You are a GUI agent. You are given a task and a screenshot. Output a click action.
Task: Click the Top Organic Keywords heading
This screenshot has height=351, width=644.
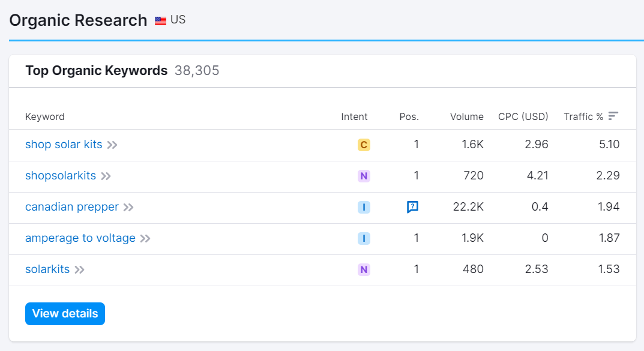[97, 71]
